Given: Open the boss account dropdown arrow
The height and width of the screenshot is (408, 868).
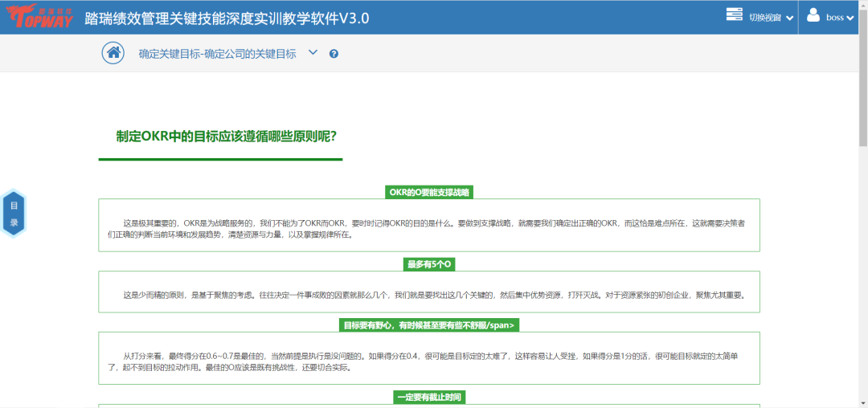Looking at the screenshot, I should (850, 18).
